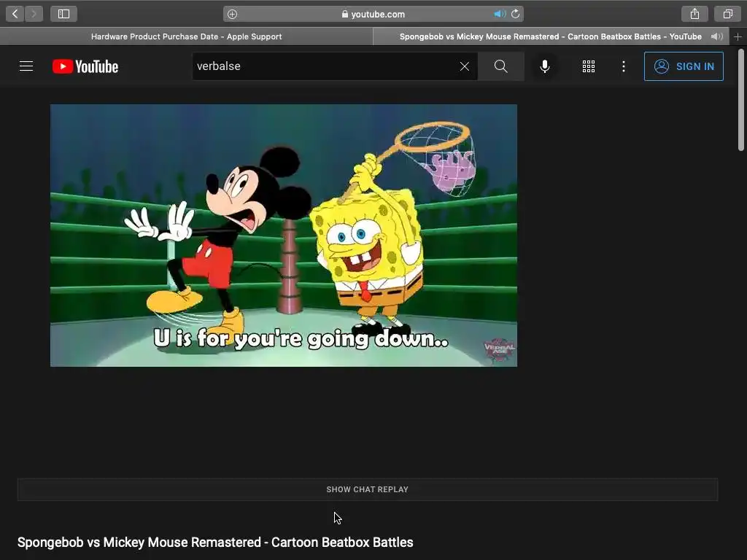Click the video title Spongebob vs Mickey Mouse
Screen dimensions: 747x560
[215, 542]
